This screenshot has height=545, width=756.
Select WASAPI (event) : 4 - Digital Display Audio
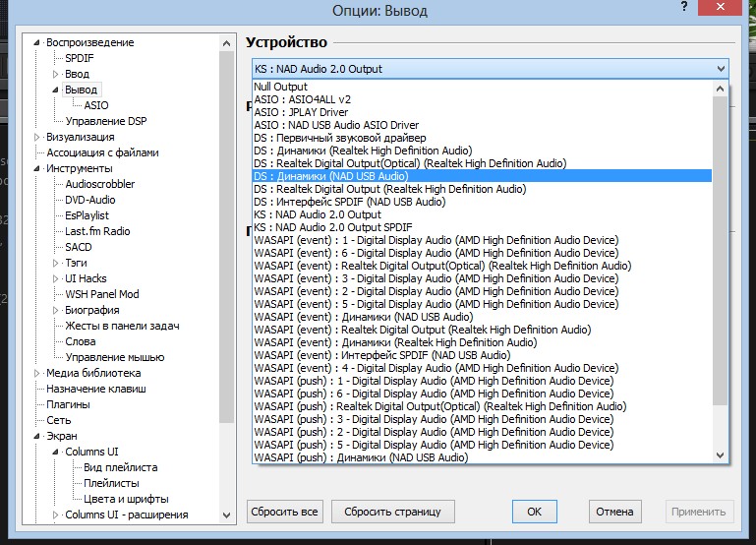[482, 368]
